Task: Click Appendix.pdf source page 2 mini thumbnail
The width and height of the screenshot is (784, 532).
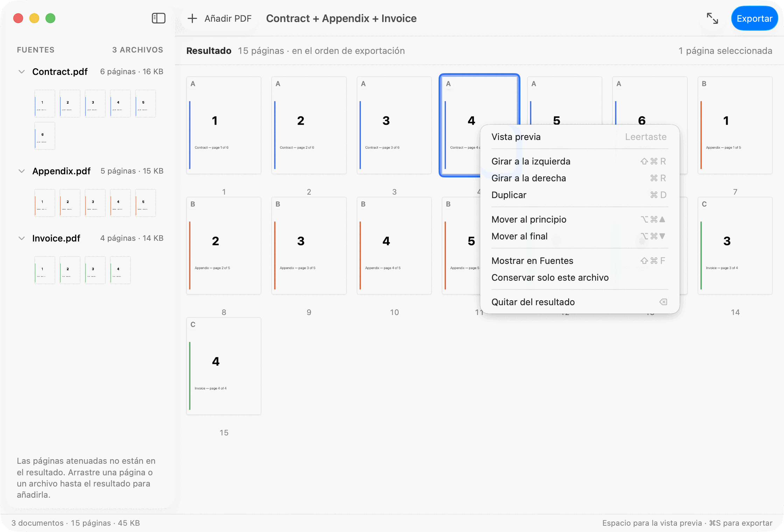Action: point(70,203)
